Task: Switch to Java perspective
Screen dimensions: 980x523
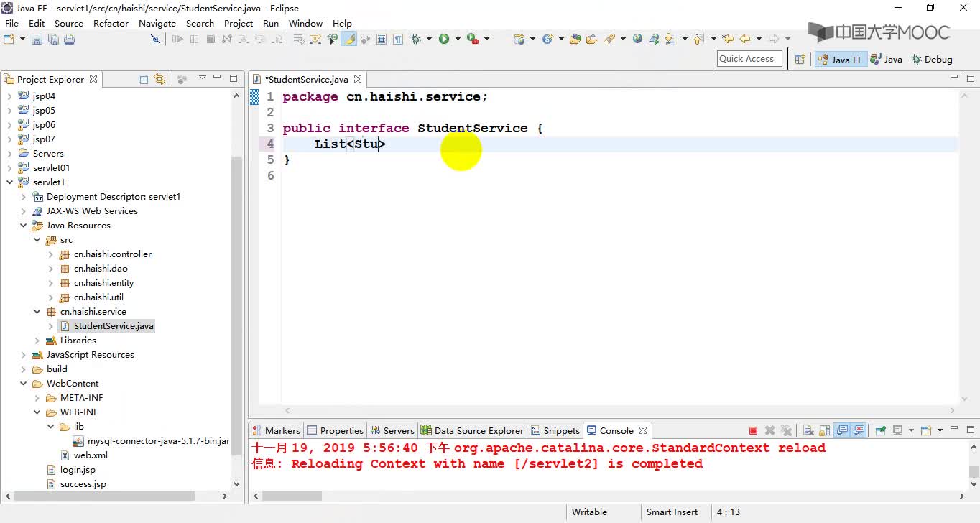Action: [x=886, y=60]
